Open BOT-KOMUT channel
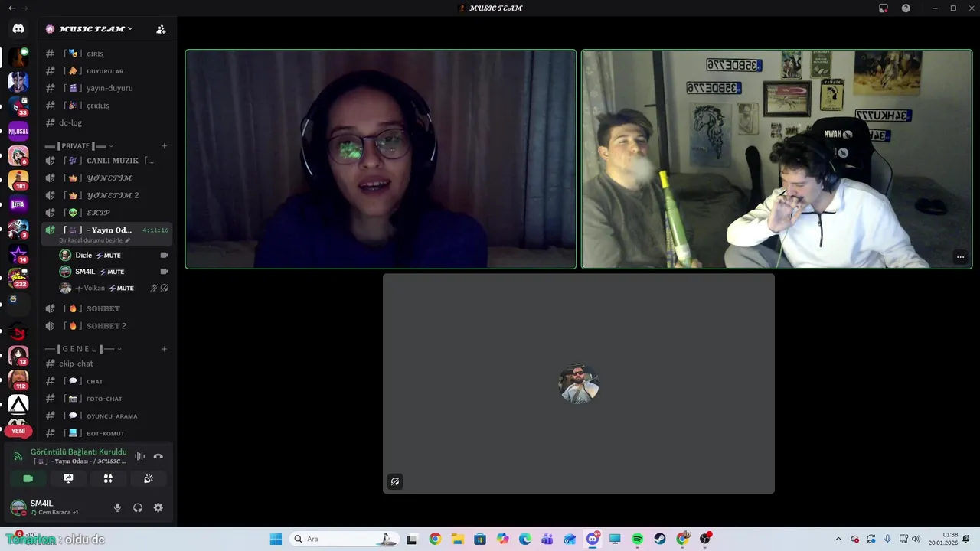 [106, 433]
